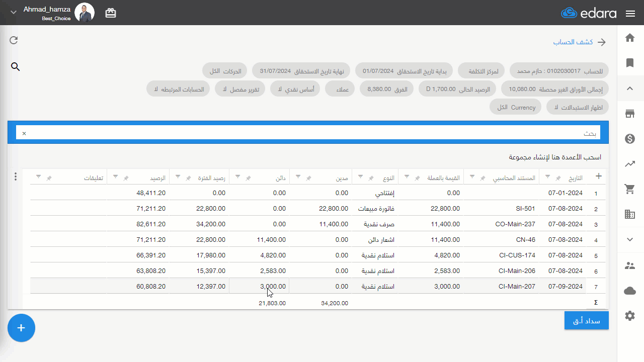Click the نهاية تاريخ الاستحقاق 31/07/2024 chip
Viewport: 644px width, 362px height.
[301, 71]
